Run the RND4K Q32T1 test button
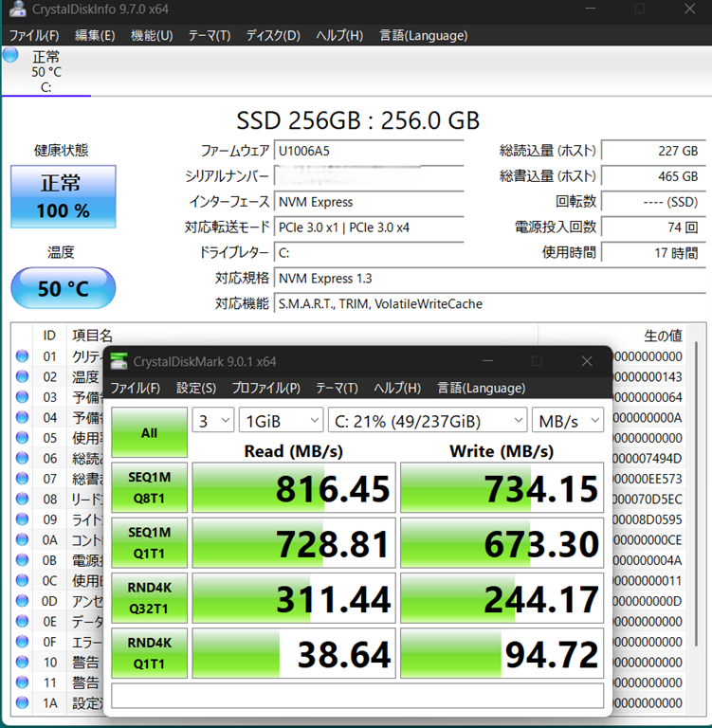712x728 pixels. click(x=149, y=598)
